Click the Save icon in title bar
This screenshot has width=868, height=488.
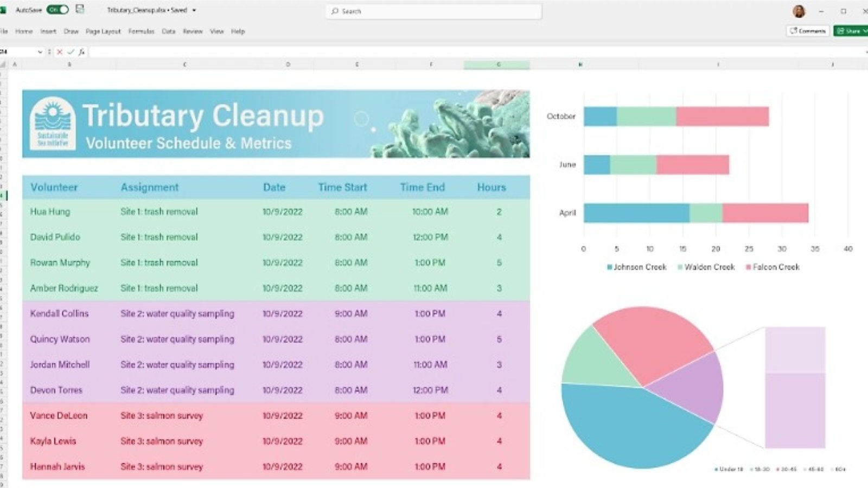point(80,9)
